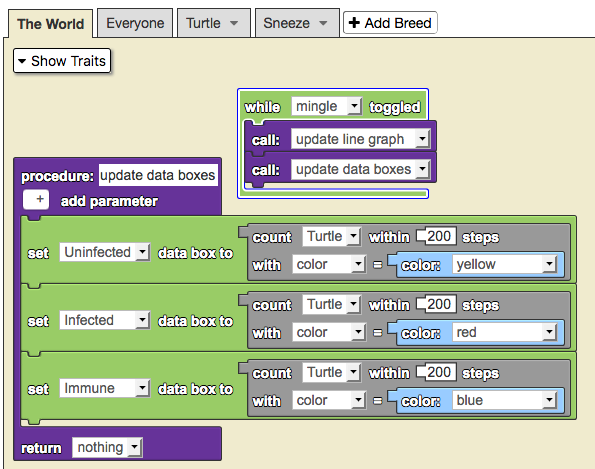Click the Add Breed button

(390, 23)
